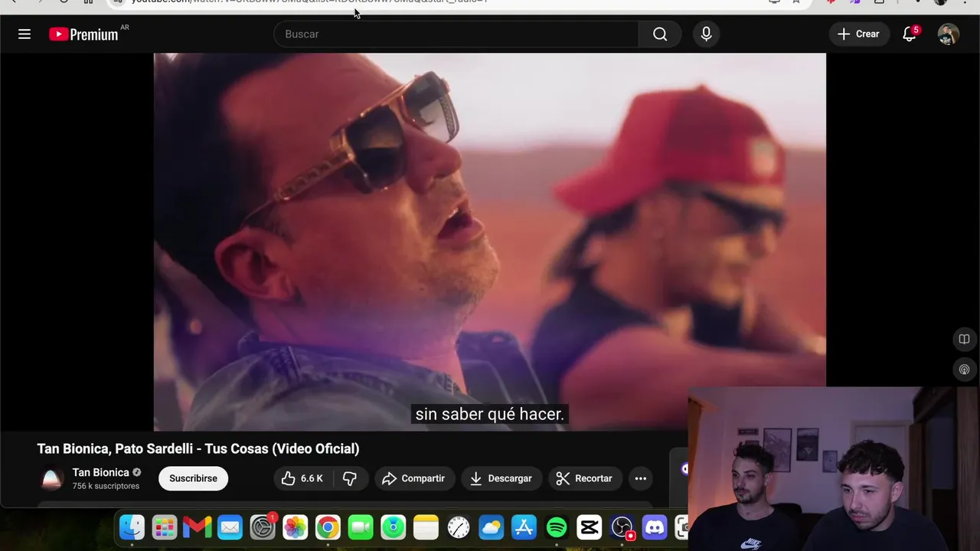Screen dimensions: 980x551
Task: Share the video via Compartir
Action: click(x=413, y=478)
